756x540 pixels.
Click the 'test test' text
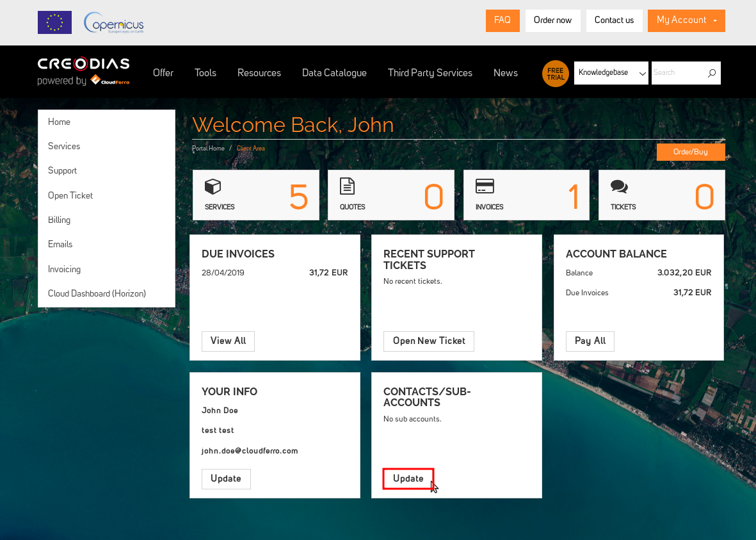[218, 430]
